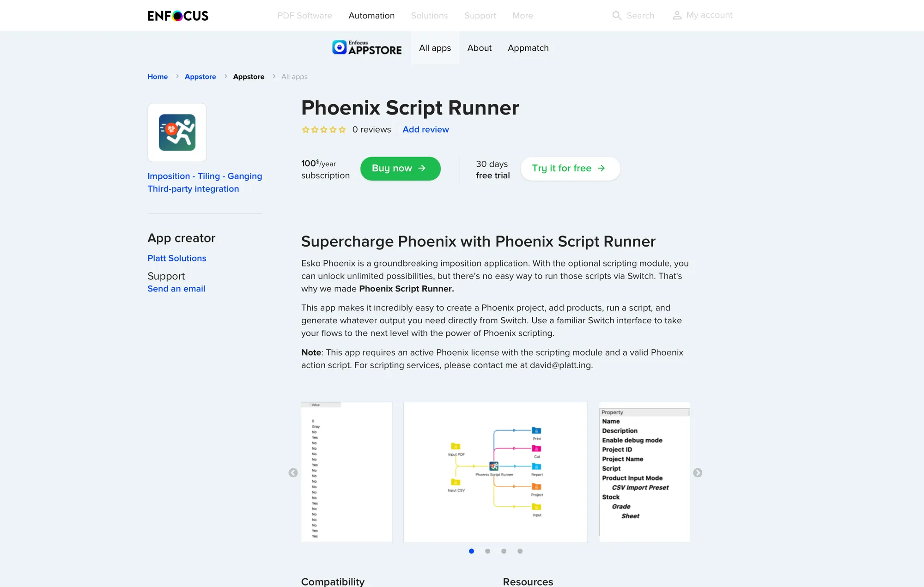Image resolution: width=924 pixels, height=587 pixels.
Task: Go to next carousel slide arrow
Action: (x=698, y=472)
